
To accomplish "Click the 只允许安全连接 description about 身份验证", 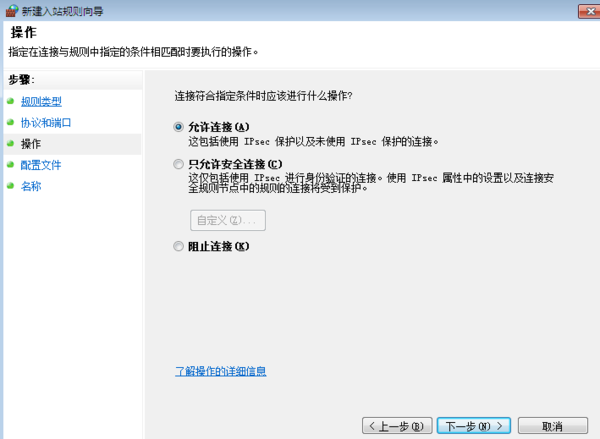I will pyautogui.click(x=371, y=183).
